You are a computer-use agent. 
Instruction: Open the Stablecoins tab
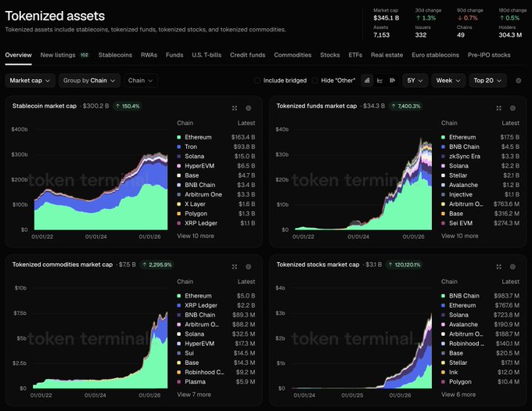coord(115,55)
